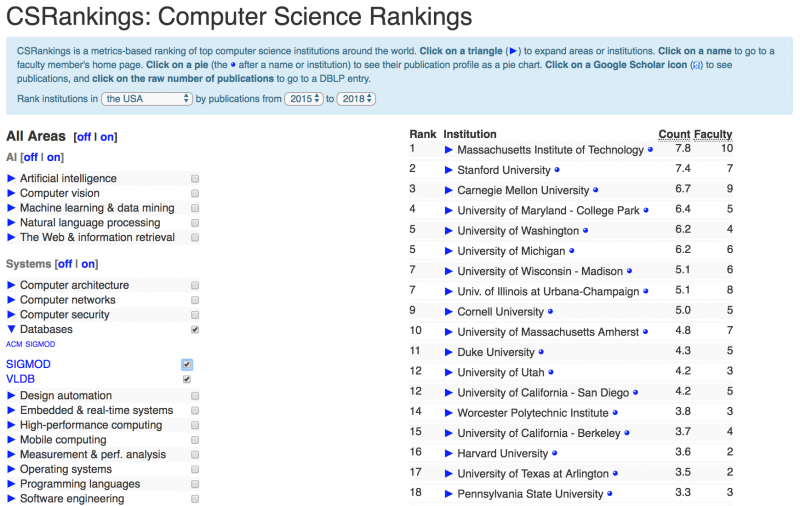Show Carnegie Mellon University pie chart icon
The image size is (800, 506).
pos(596,190)
